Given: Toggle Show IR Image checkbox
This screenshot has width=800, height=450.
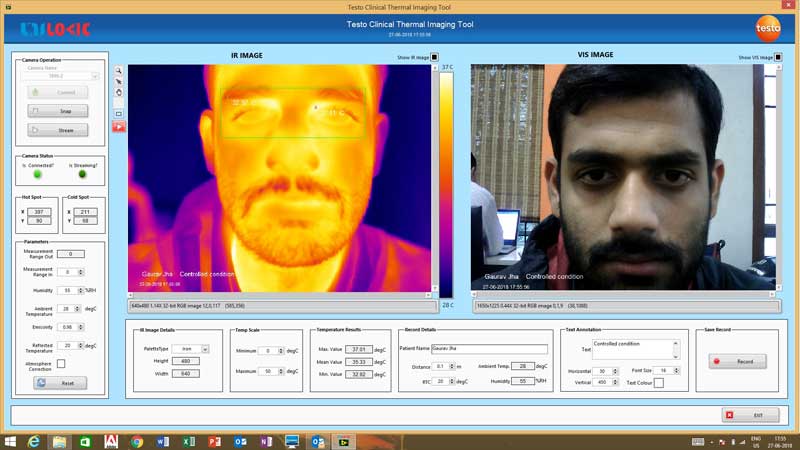Looking at the screenshot, I should pos(434,57).
